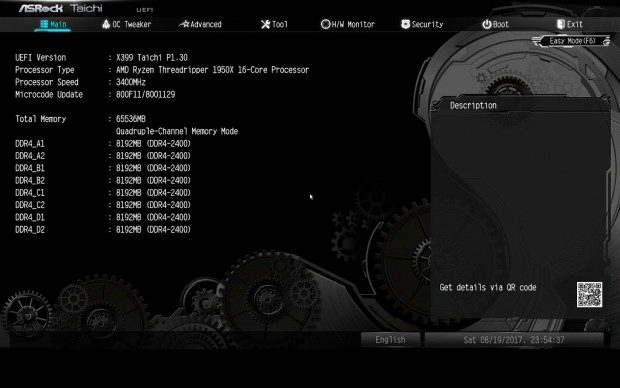Viewport: 620px width, 388px height.
Task: Select the Processor Type label
Action: point(45,70)
